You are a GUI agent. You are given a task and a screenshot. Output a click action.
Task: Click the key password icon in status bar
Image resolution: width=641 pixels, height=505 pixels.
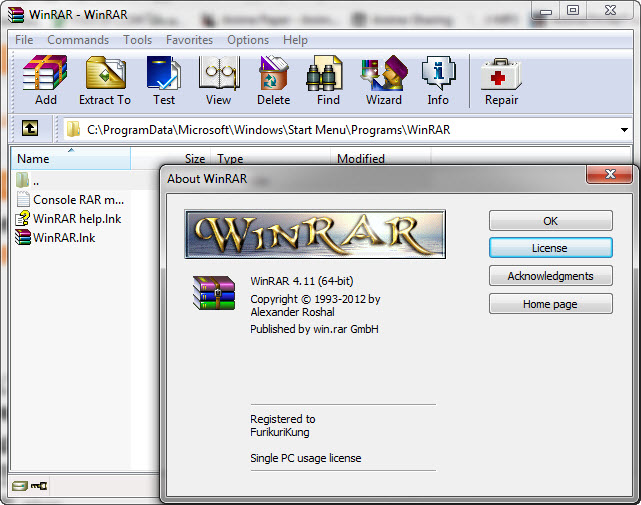[x=39, y=486]
